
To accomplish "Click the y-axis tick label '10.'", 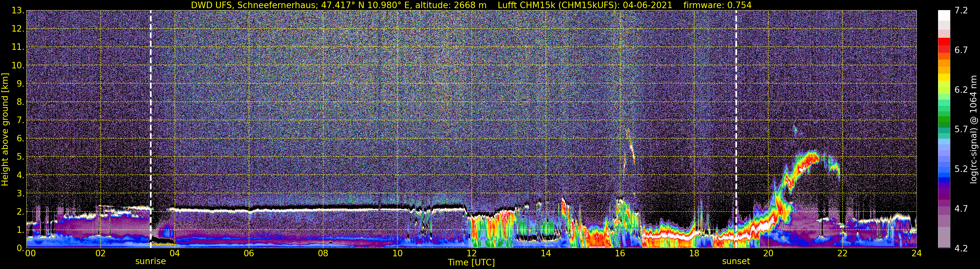I will coord(18,65).
